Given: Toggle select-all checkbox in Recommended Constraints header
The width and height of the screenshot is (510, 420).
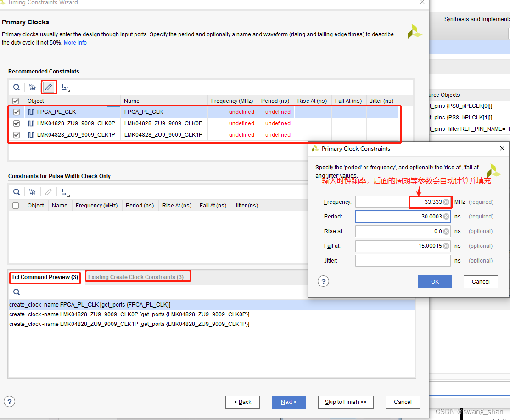Looking at the screenshot, I should tap(16, 101).
